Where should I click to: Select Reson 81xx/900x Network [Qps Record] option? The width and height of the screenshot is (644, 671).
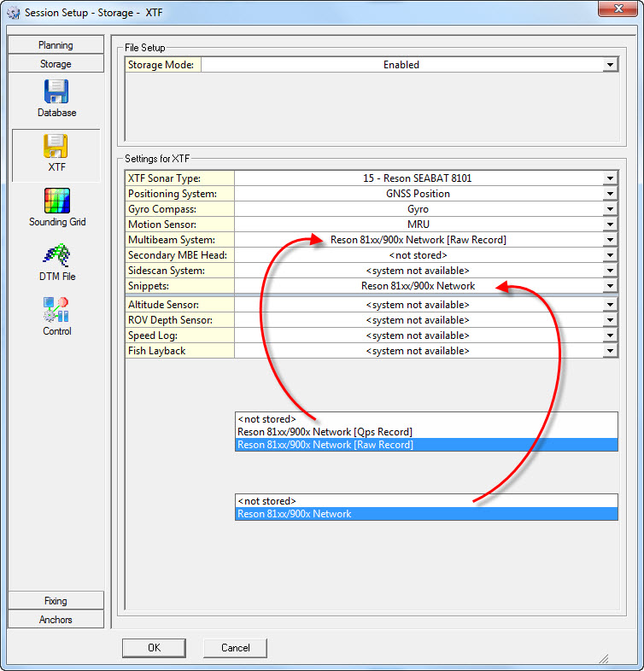325,432
